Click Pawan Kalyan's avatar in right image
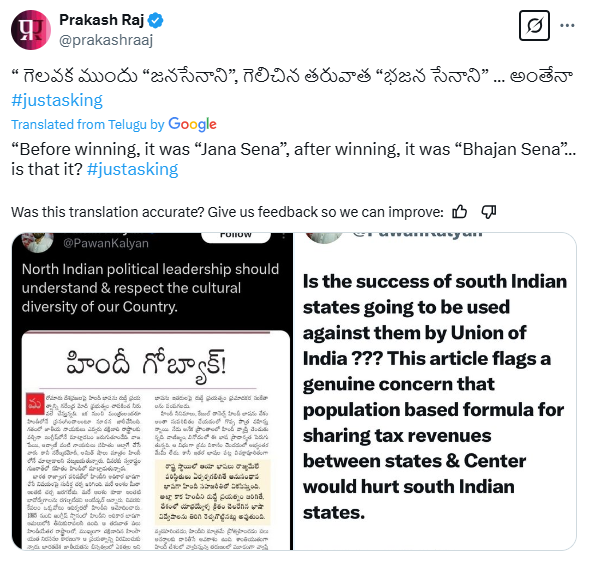Viewport: 590px width, 562px height. click(x=324, y=238)
